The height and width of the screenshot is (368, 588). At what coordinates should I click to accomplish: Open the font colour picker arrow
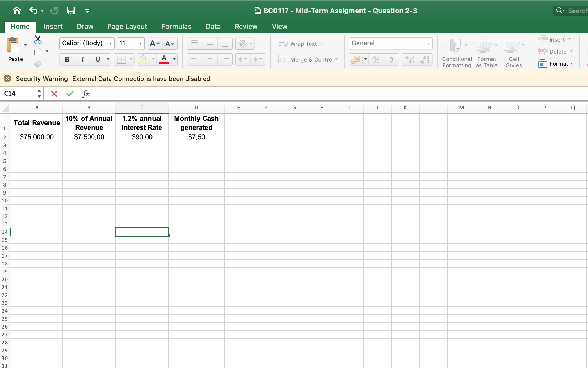click(174, 59)
